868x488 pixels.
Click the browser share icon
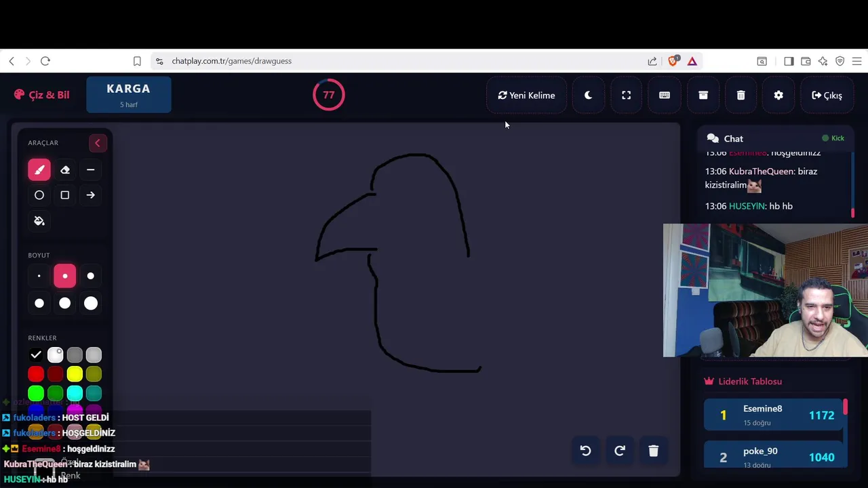pyautogui.click(x=652, y=61)
